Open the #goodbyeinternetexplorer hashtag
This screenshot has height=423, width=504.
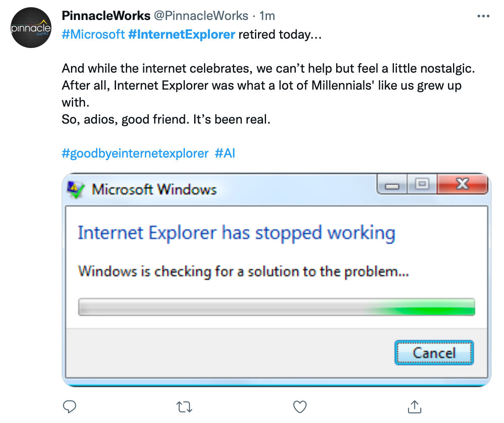[x=135, y=153]
